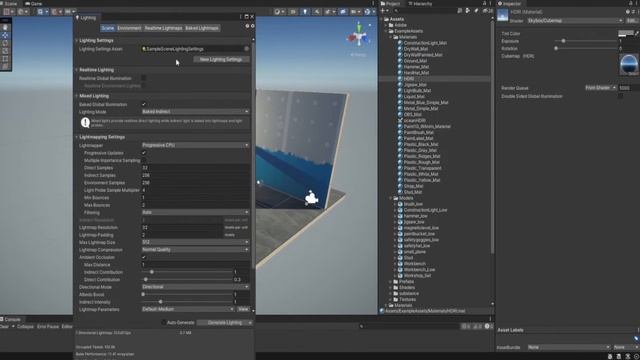640x360 pixels.
Task: Switch to the Environment tab
Action: (129, 28)
